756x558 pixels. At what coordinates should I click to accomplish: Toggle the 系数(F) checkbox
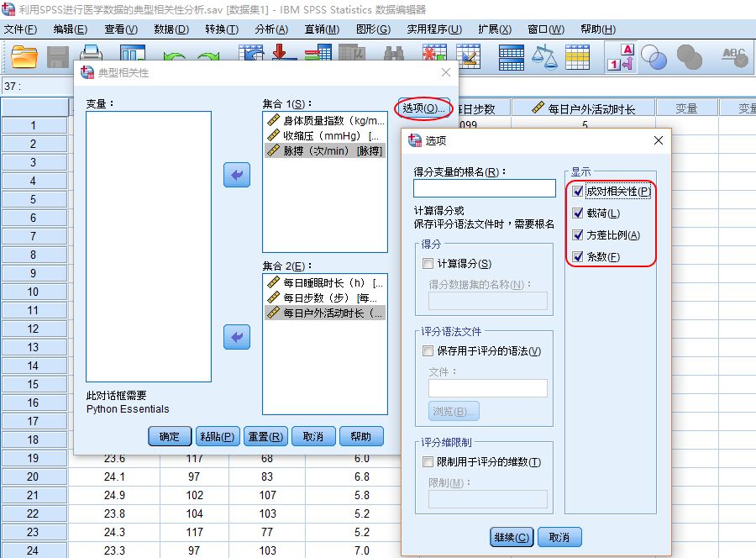click(x=577, y=256)
